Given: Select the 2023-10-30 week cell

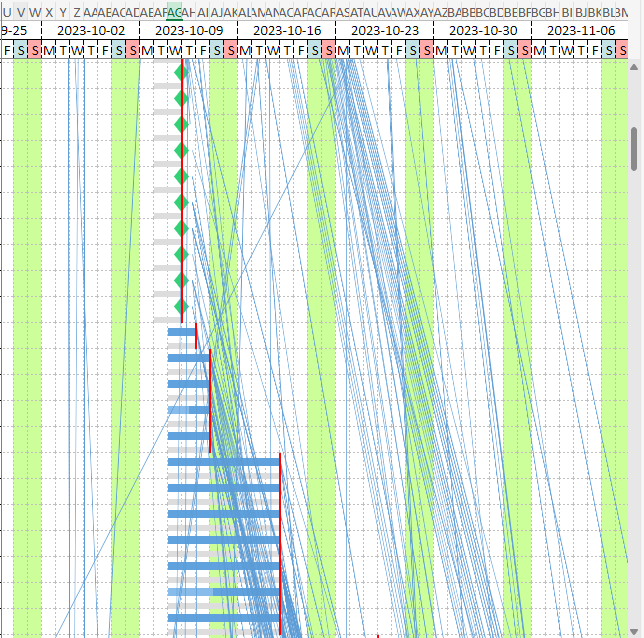Looking at the screenshot, I should (x=483, y=30).
